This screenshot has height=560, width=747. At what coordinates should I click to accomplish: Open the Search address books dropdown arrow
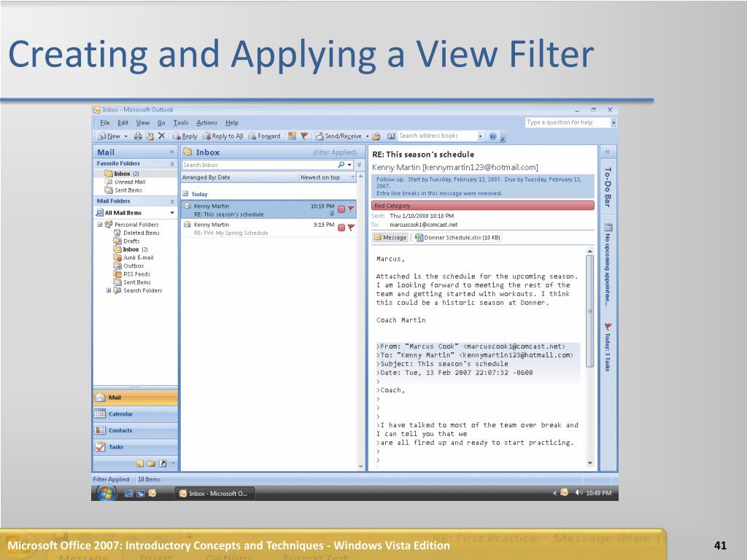pos(480,136)
